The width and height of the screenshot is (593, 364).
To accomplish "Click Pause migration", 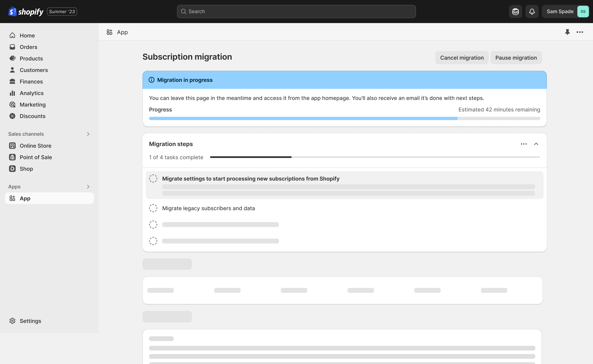I will pyautogui.click(x=516, y=58).
